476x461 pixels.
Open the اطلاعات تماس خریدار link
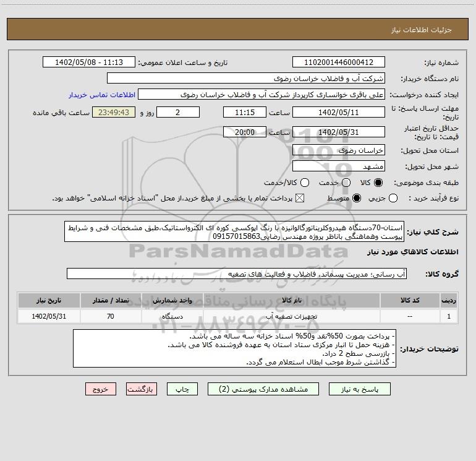102,95
